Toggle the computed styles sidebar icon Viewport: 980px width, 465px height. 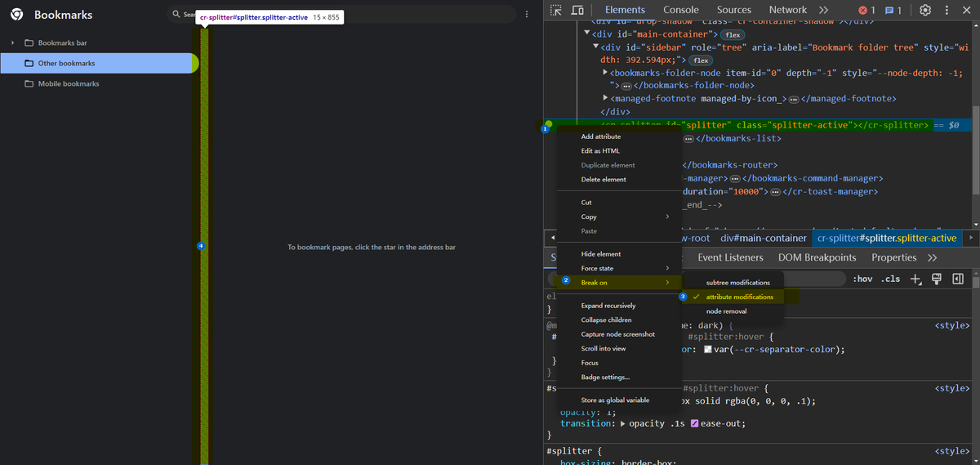coord(958,279)
